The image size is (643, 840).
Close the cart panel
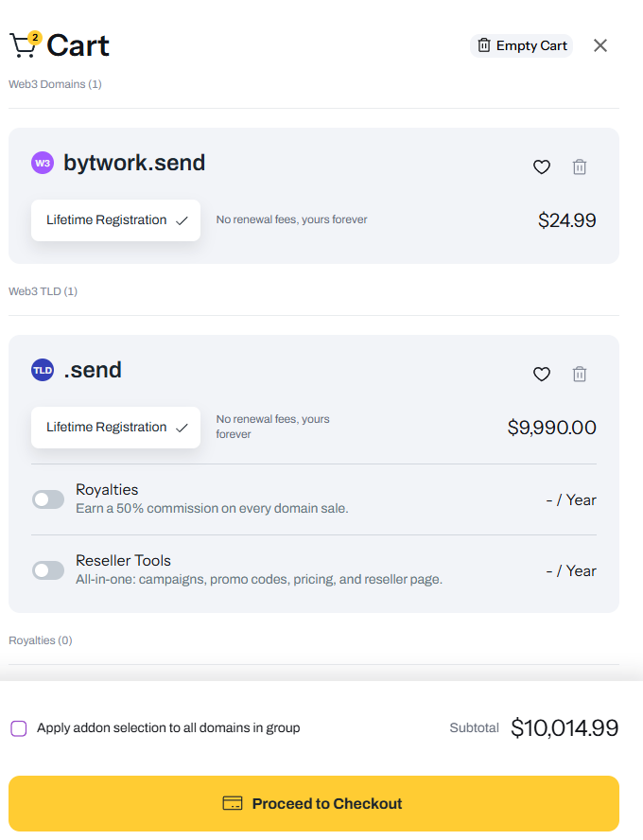(600, 45)
